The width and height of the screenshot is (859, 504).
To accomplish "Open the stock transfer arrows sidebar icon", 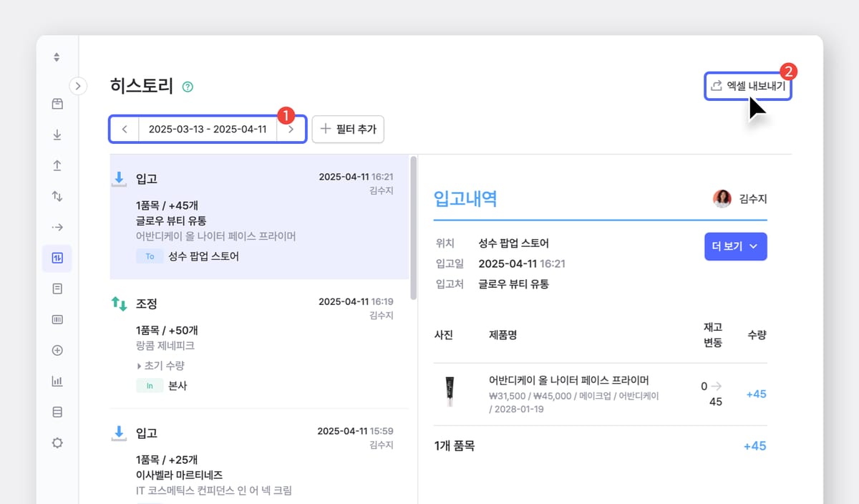I will click(57, 195).
